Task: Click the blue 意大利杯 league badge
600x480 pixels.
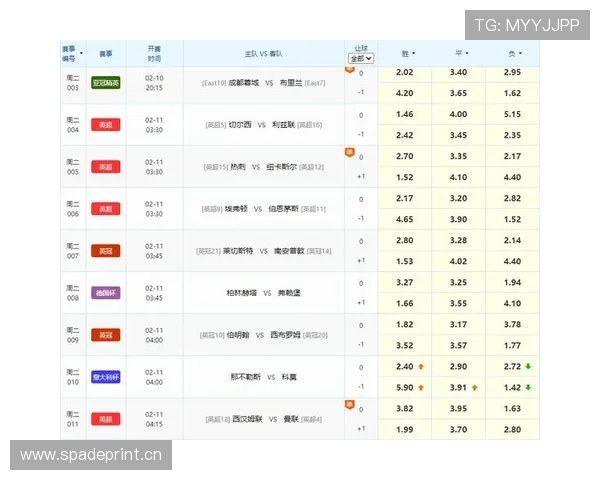Action: 106,377
